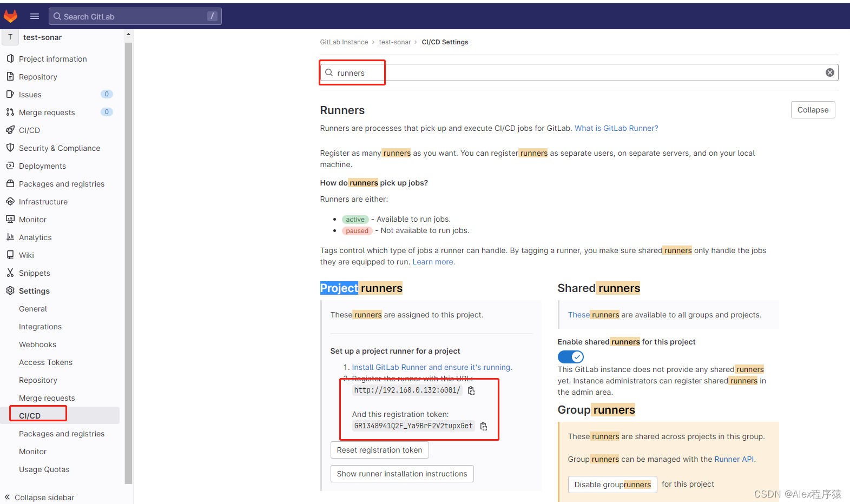Click the magnifier icon in the settings search
The height and width of the screenshot is (504, 850).
click(329, 72)
